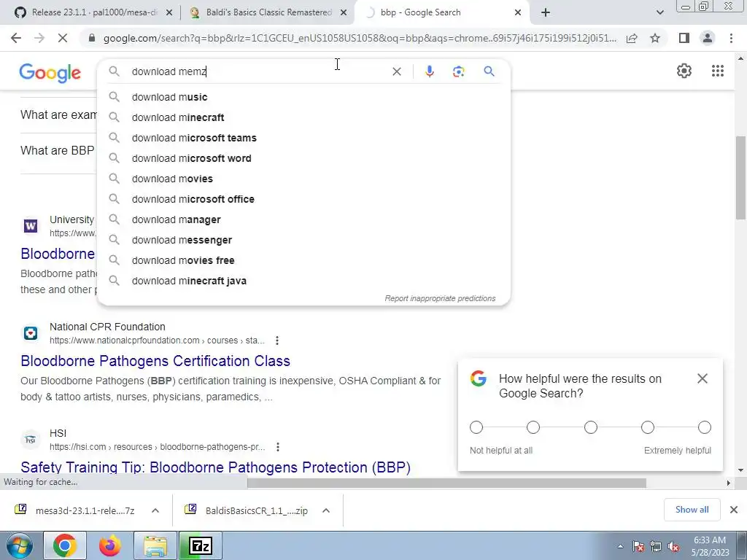The height and width of the screenshot is (560, 747).
Task: Close the downloads bar
Action: [734, 510]
